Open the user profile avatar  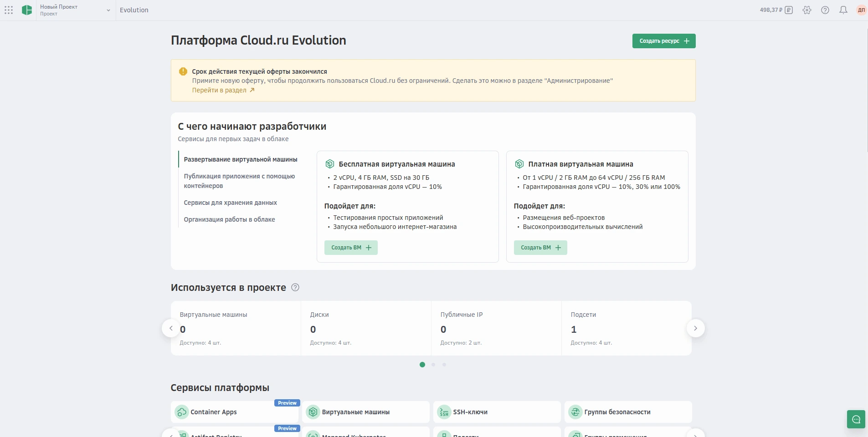[861, 10]
